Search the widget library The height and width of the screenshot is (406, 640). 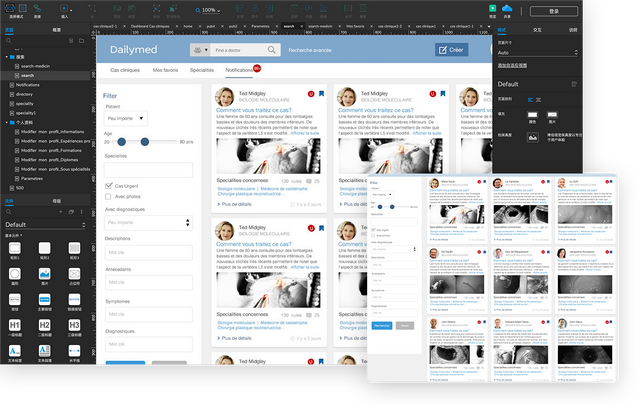(9, 212)
